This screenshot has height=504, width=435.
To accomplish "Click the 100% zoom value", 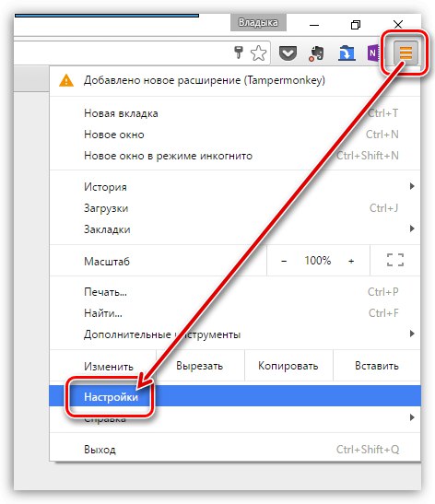I will pos(318,261).
